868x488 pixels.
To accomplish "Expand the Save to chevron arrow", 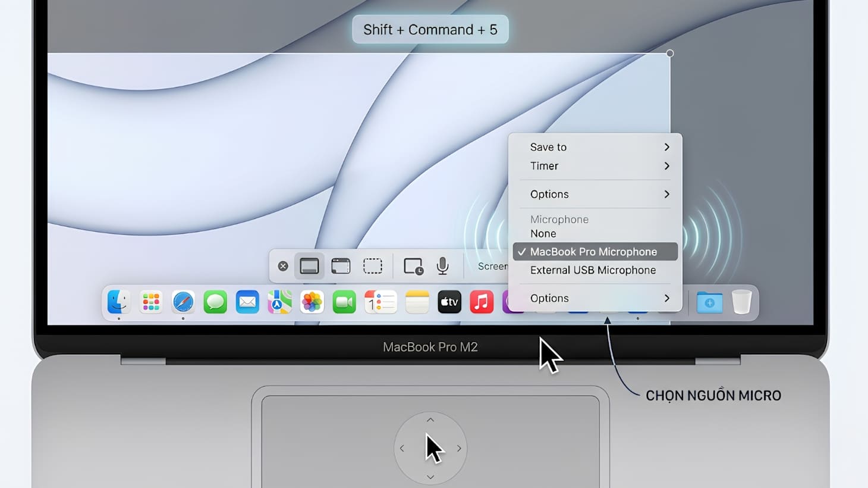I will click(666, 147).
